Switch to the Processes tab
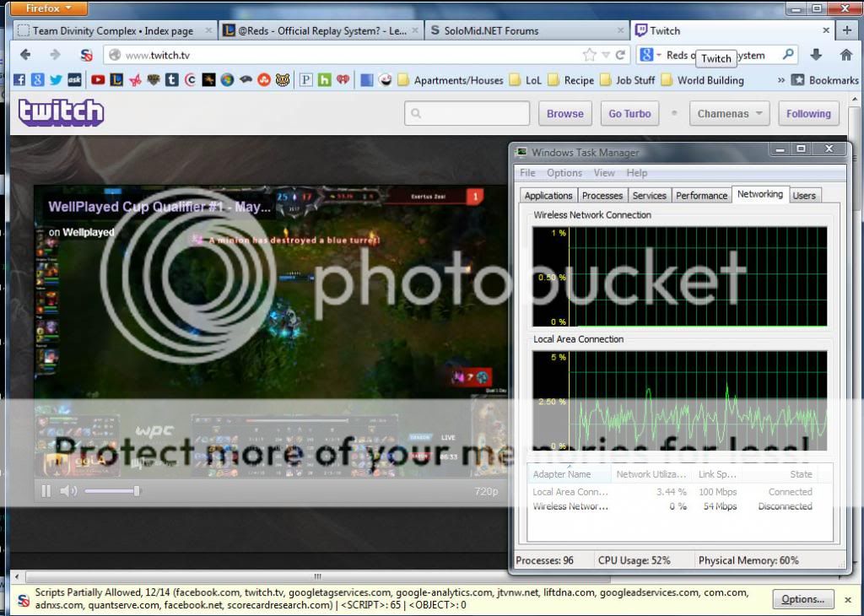This screenshot has height=616, width=864. tap(602, 195)
